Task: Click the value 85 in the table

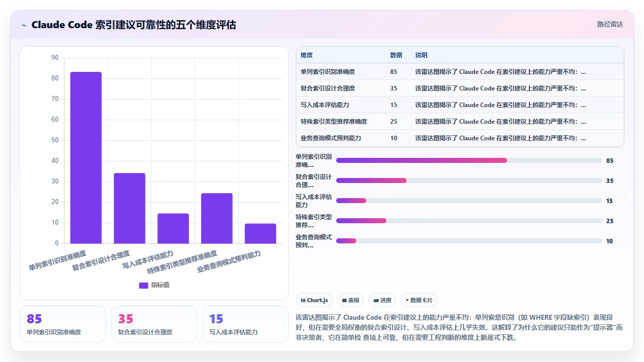Action: tap(393, 72)
